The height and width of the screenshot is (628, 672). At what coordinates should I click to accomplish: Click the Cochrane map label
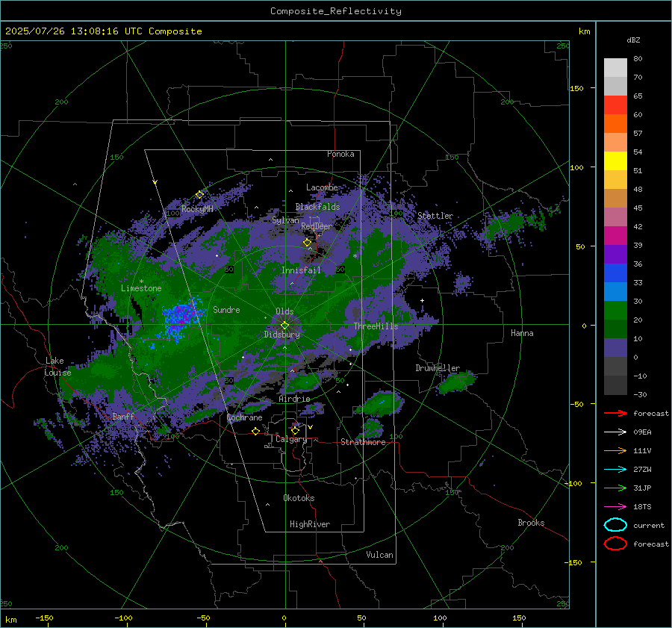click(x=244, y=417)
